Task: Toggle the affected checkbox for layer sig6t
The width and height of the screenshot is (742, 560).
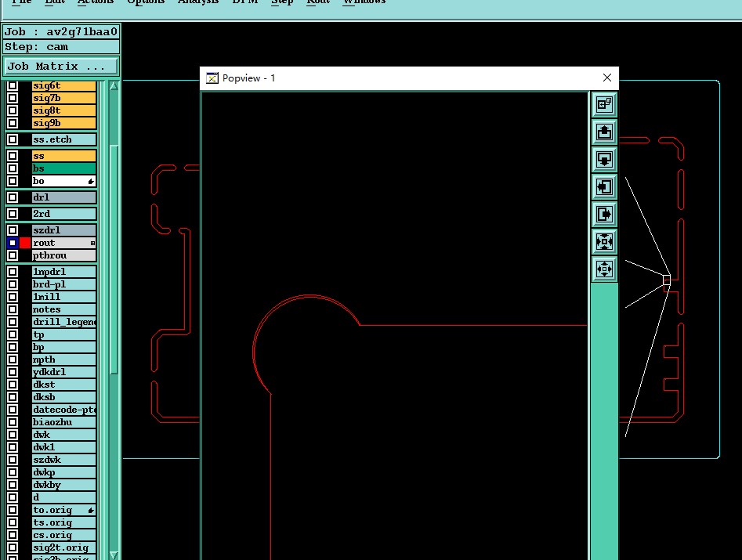Action: pyautogui.click(x=13, y=85)
